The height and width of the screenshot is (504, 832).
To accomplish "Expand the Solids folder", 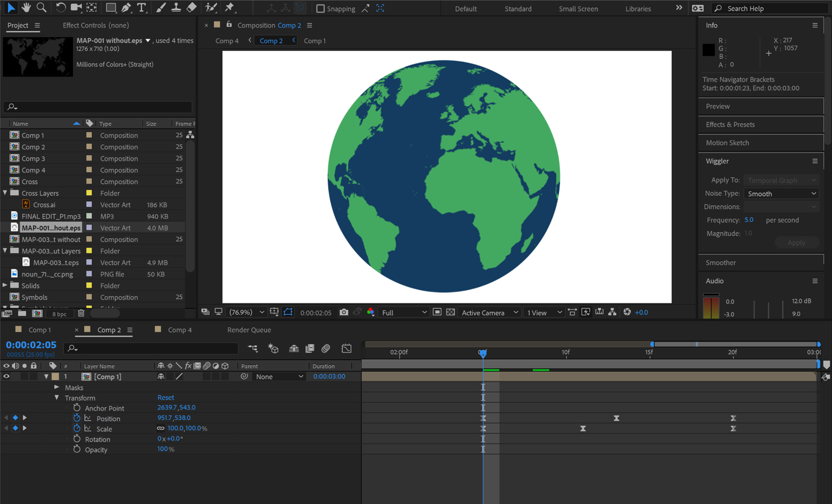I will coord(5,285).
